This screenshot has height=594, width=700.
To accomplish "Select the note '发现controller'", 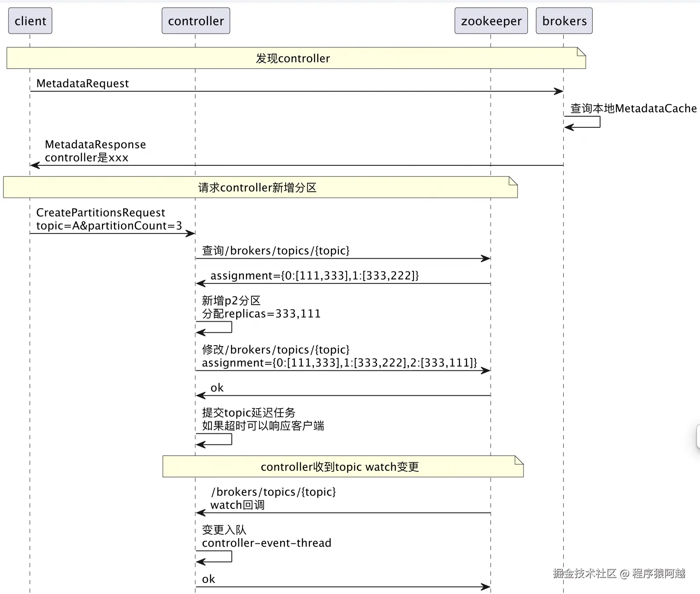I will [x=296, y=58].
